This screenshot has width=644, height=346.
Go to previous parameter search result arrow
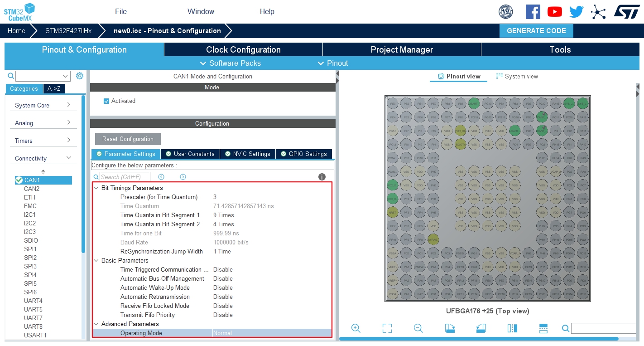point(161,177)
